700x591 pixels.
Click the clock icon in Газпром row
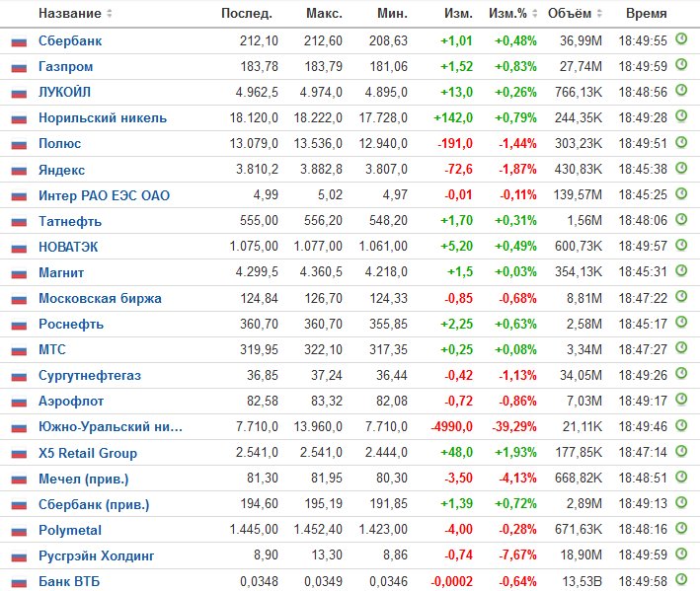pyautogui.click(x=681, y=65)
